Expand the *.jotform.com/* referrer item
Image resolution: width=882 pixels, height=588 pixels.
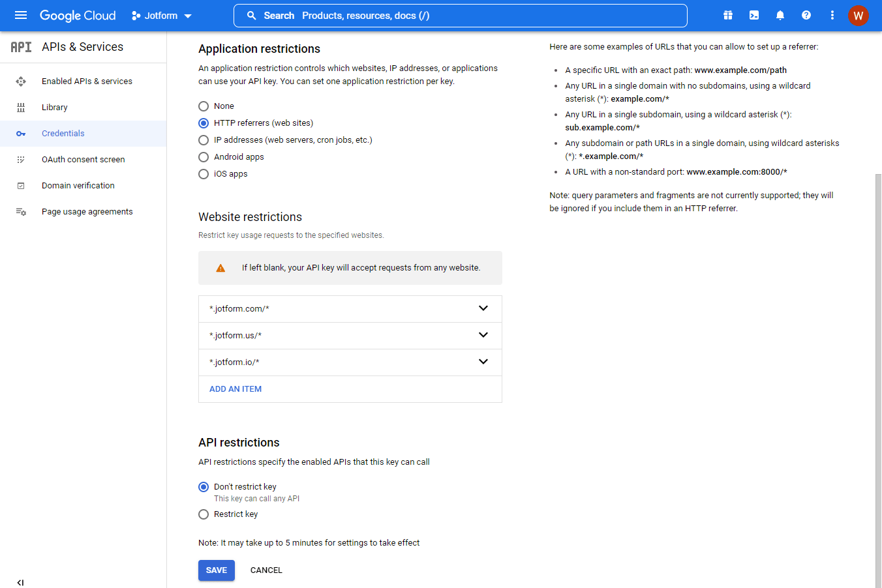pos(483,308)
